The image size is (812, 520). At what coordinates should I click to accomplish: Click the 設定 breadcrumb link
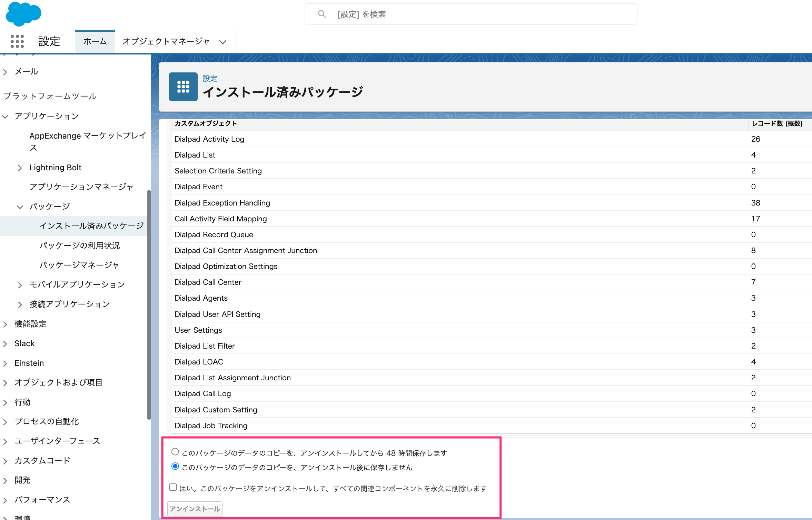click(210, 79)
